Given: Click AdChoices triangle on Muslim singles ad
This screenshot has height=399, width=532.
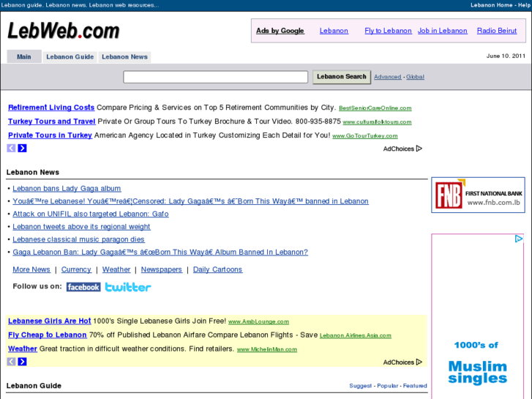Looking at the screenshot, I should click(518, 239).
